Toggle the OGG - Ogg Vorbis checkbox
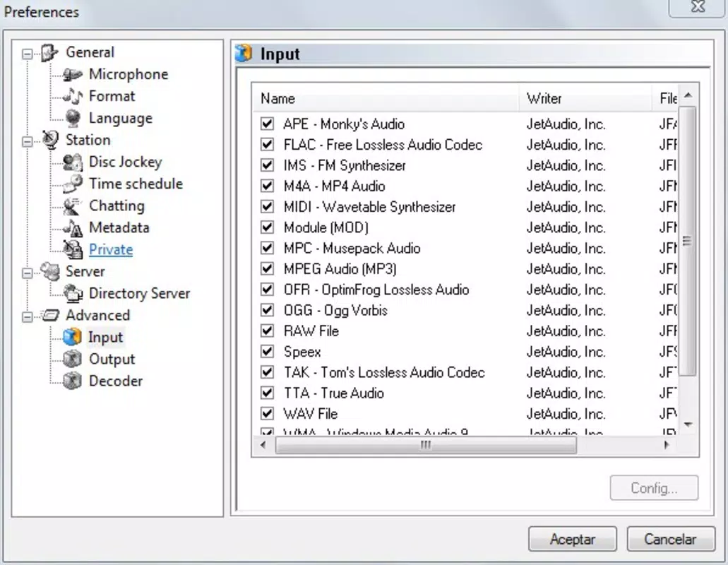The height and width of the screenshot is (565, 728). [267, 310]
